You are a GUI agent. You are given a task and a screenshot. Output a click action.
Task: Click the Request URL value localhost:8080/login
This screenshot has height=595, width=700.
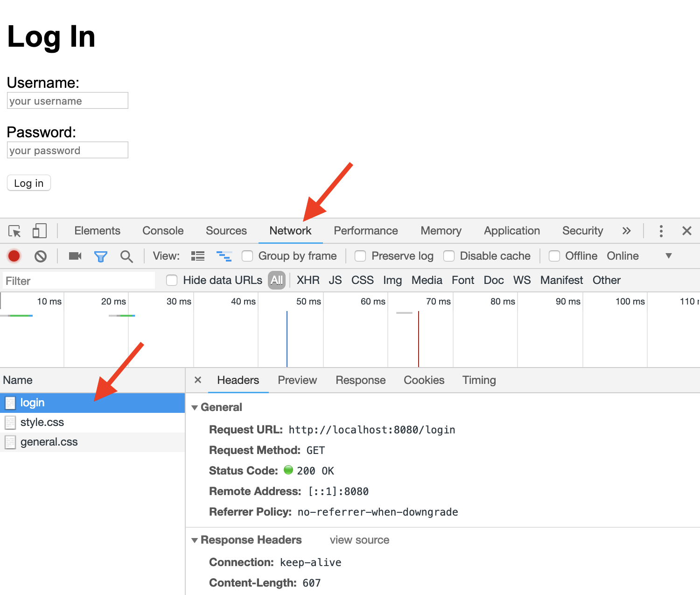(372, 430)
